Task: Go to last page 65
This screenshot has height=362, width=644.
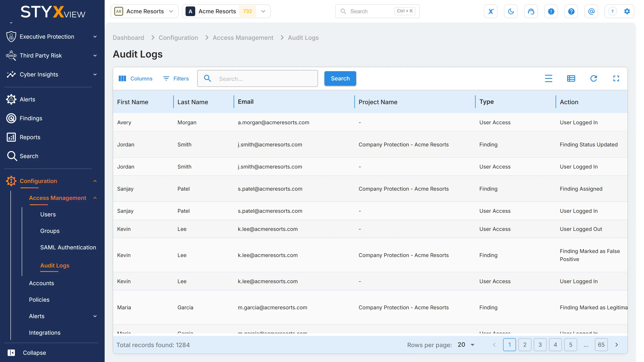Action: pos(601,345)
